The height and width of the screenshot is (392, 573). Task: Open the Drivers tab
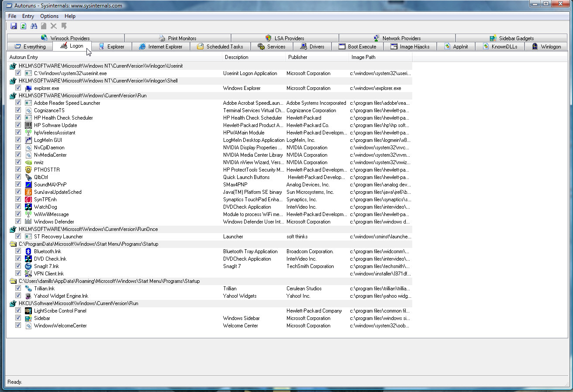312,46
